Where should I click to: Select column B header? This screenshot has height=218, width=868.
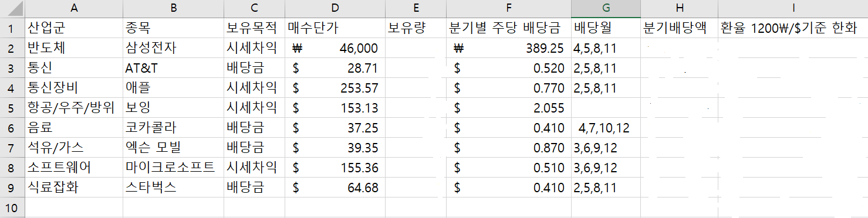pos(174,8)
